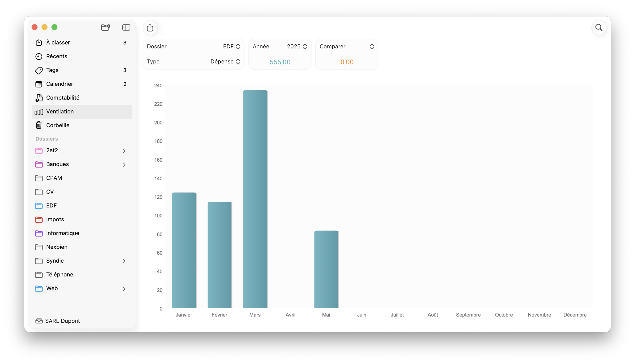
Task: Open the search magnifier icon
Action: click(x=599, y=27)
